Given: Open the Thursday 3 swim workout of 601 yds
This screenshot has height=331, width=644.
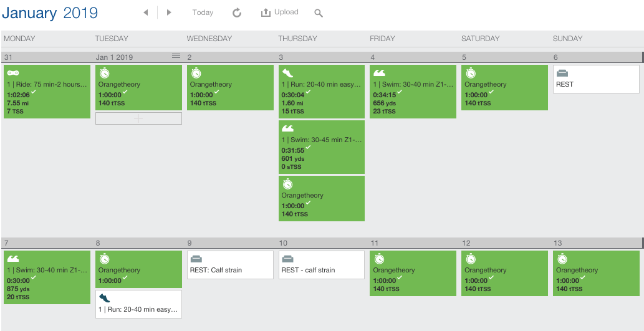Looking at the screenshot, I should click(322, 147).
